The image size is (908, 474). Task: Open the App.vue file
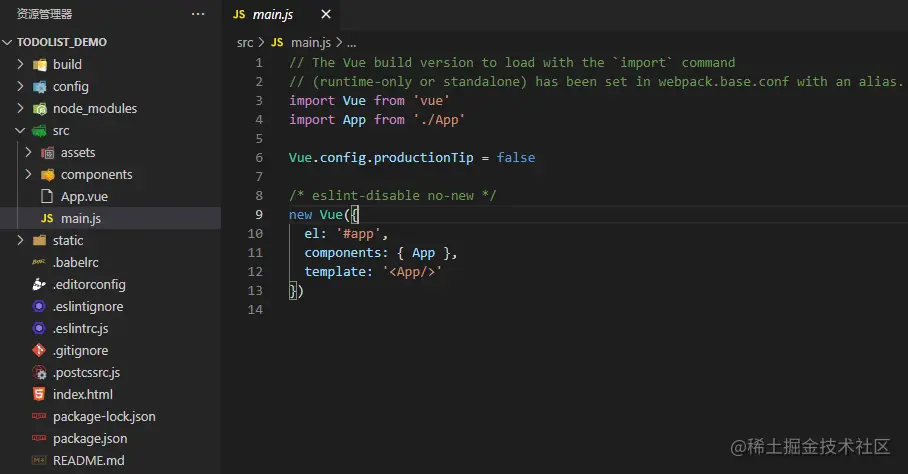84,196
